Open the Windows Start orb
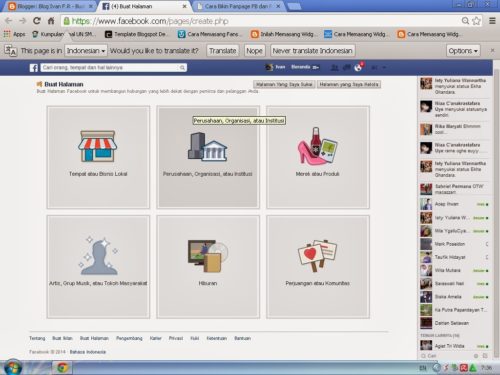The image size is (500, 375). point(13,367)
